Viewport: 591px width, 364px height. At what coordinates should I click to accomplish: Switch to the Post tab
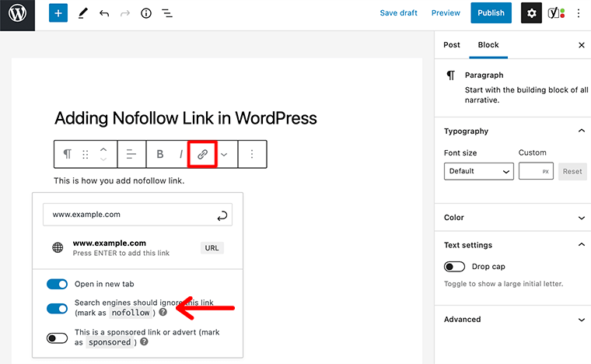pos(452,45)
